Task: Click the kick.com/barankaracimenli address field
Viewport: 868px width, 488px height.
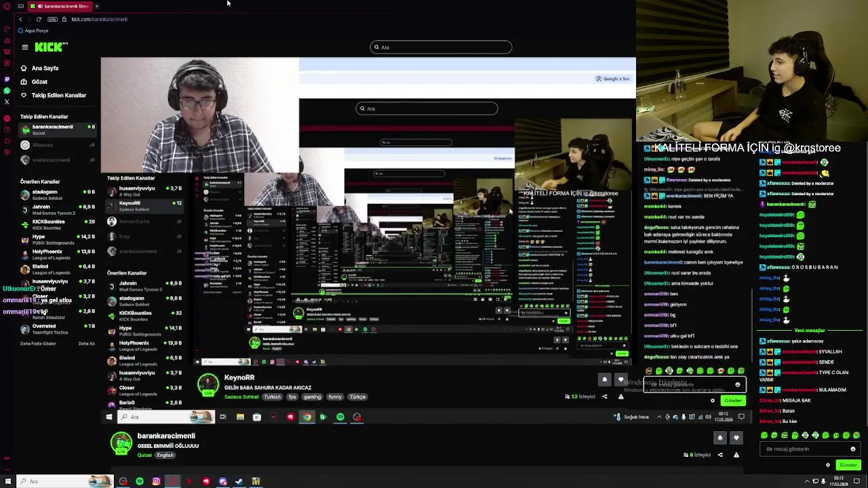Action: point(99,19)
